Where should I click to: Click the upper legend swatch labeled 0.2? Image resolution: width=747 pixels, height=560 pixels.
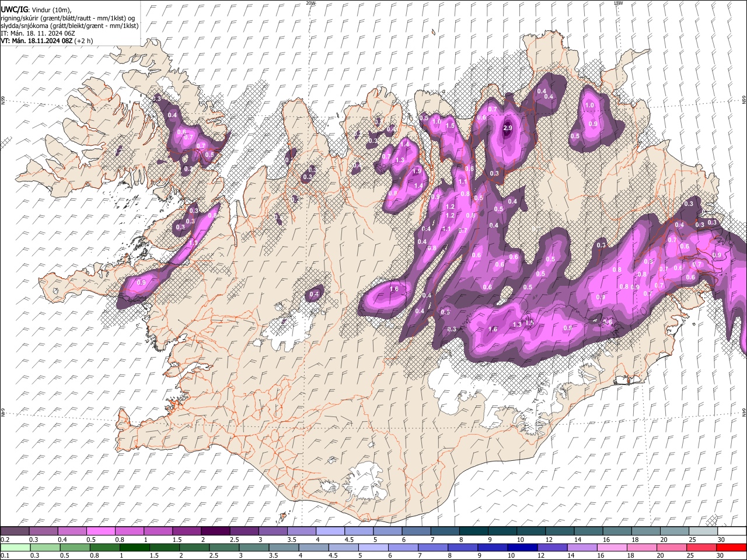(15, 531)
